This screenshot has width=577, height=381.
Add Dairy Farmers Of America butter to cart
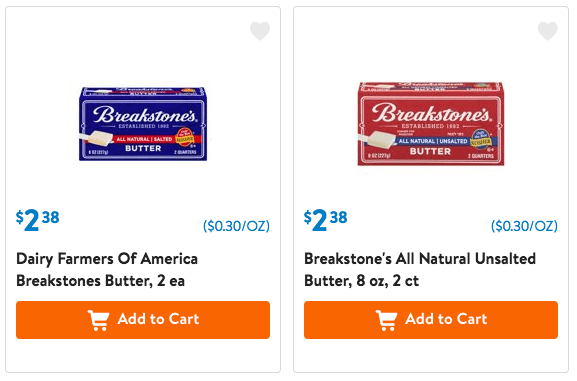coord(143,320)
